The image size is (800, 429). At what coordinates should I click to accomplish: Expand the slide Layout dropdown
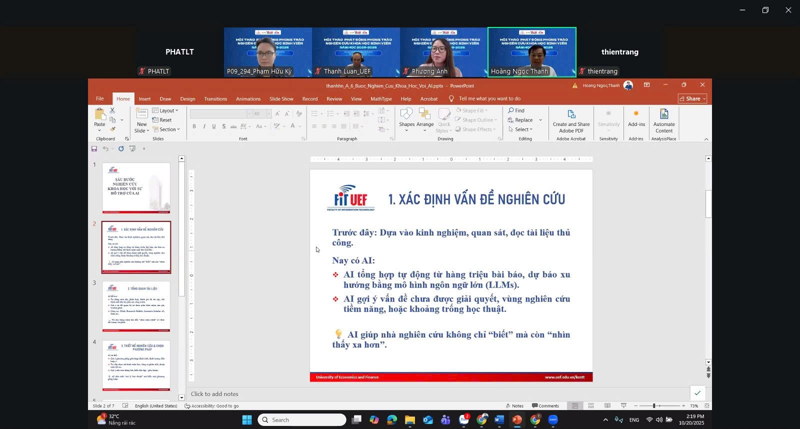168,110
